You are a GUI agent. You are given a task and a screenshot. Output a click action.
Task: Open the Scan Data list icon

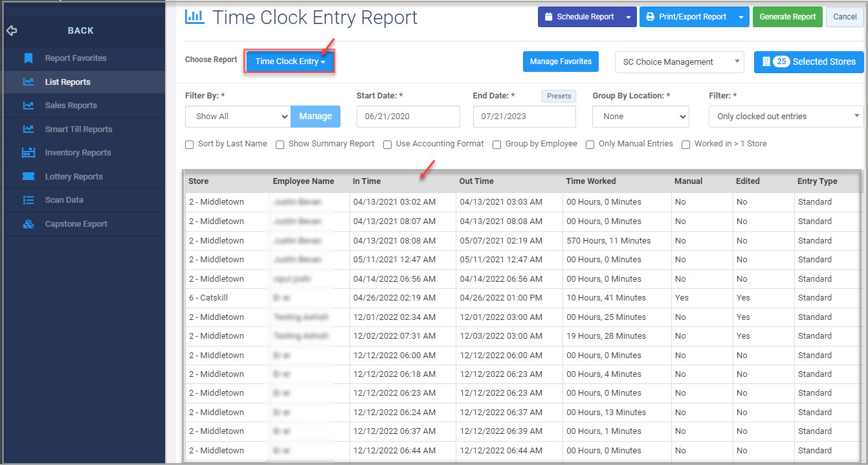[x=28, y=199]
